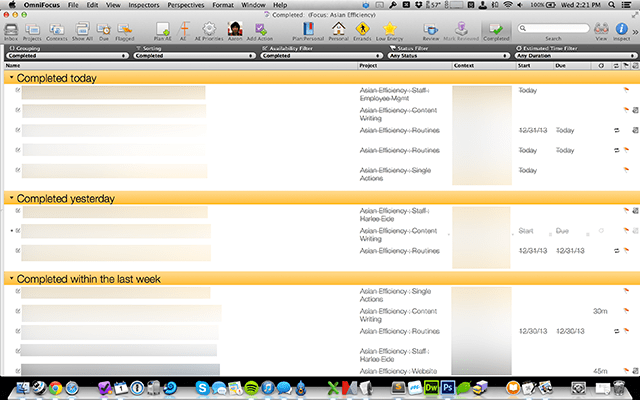Image resolution: width=640 pixels, height=400 pixels.
Task: Sort by the Due column header
Action: [573, 65]
